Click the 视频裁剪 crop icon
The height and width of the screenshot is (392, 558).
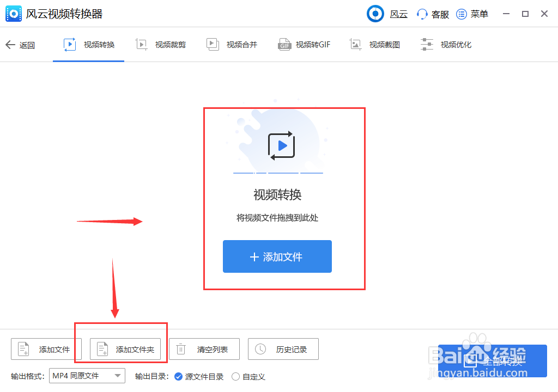point(141,45)
